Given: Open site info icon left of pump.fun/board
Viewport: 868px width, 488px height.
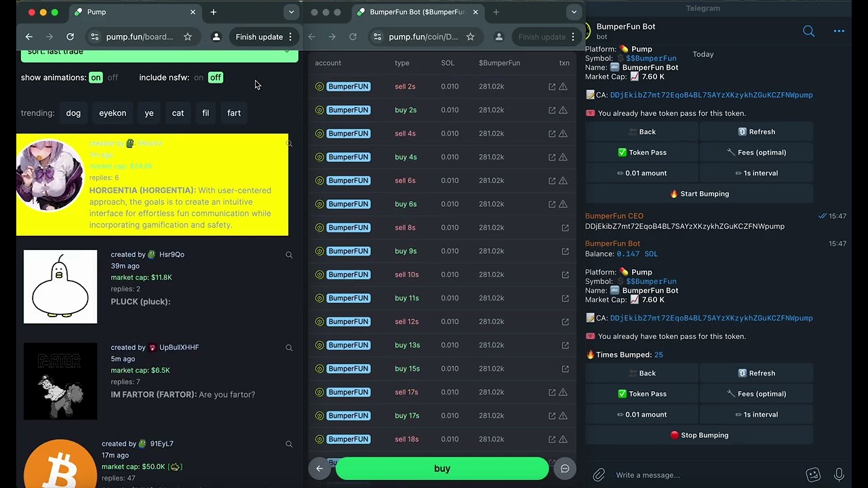Looking at the screenshot, I should (94, 37).
